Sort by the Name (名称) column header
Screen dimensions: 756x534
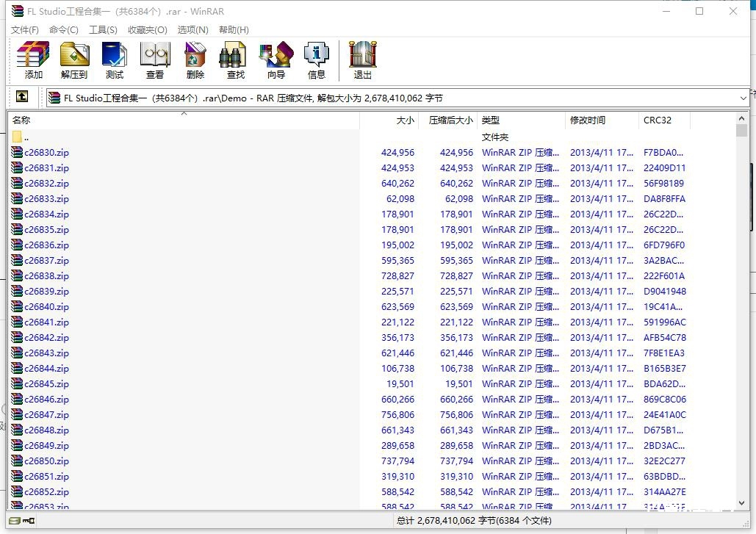coord(184,120)
